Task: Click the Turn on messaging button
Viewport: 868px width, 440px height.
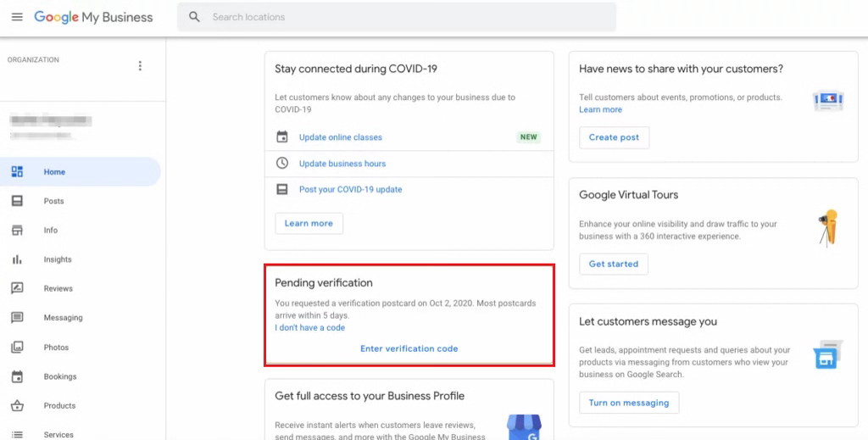Action: pyautogui.click(x=629, y=403)
